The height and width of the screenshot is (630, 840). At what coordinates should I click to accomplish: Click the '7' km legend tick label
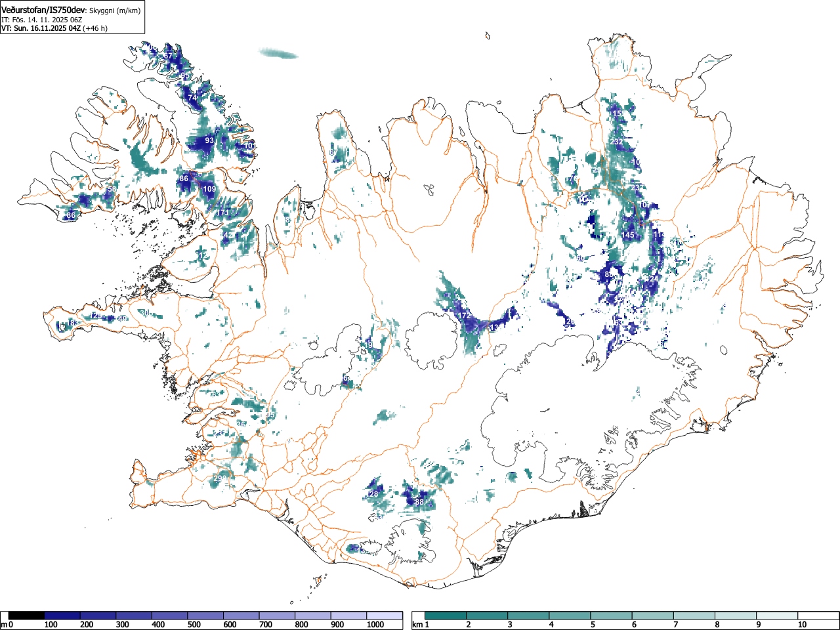click(675, 625)
